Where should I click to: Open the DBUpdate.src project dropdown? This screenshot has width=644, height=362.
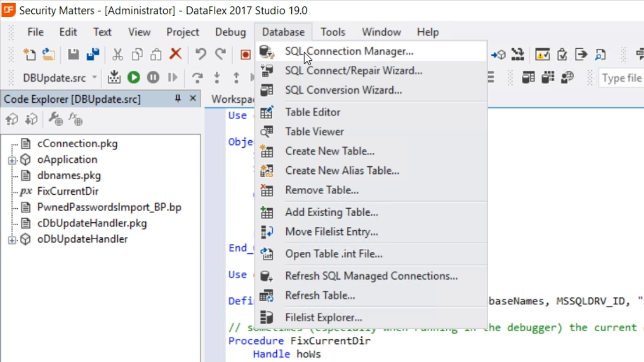94,78
